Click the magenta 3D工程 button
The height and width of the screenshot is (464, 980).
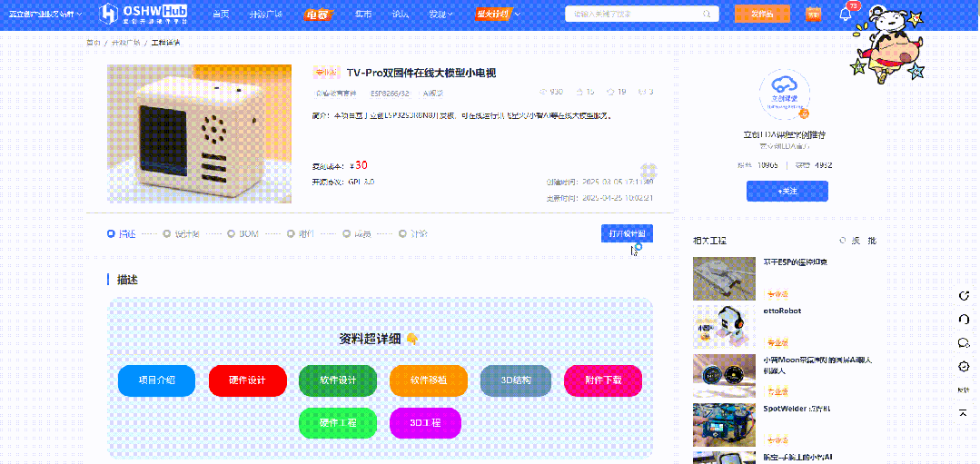click(x=425, y=423)
